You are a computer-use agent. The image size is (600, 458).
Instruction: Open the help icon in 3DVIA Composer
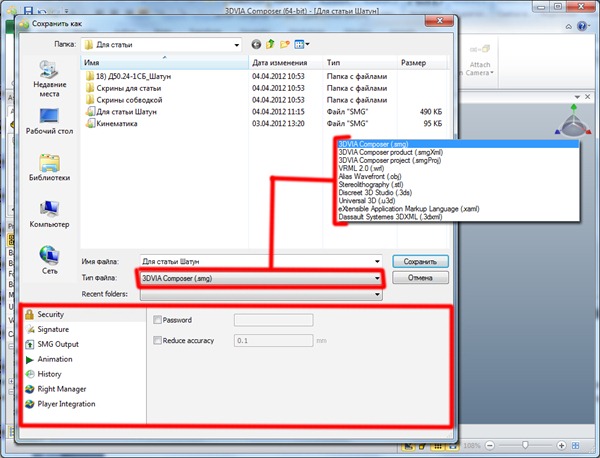[x=582, y=26]
